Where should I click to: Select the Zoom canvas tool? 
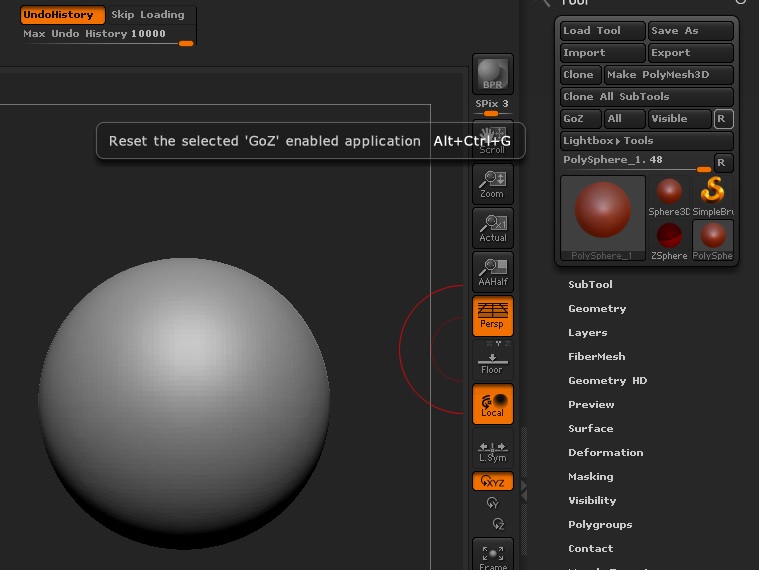click(492, 184)
